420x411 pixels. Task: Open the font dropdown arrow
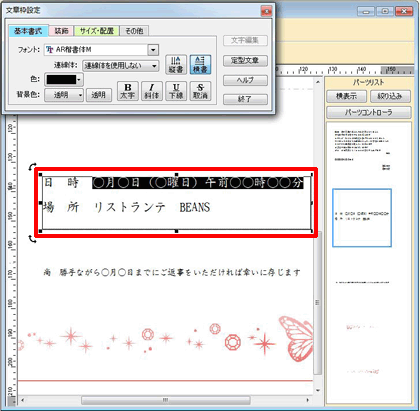[x=153, y=50]
